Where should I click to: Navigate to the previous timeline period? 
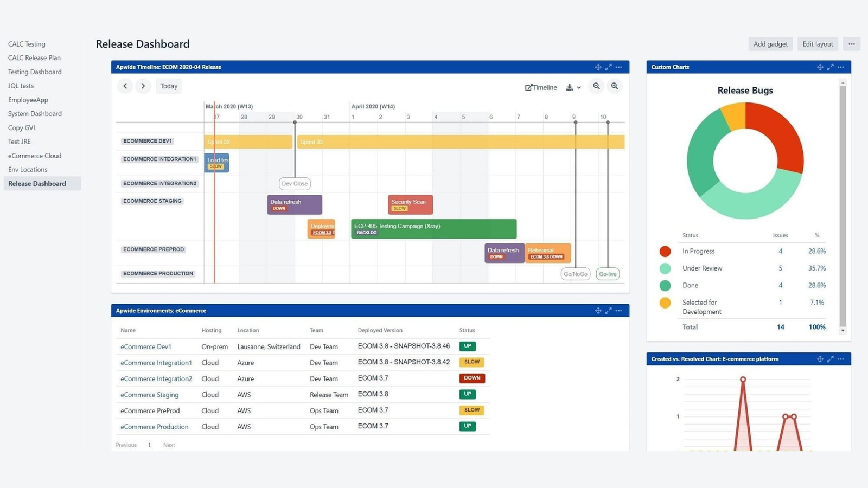tap(125, 86)
